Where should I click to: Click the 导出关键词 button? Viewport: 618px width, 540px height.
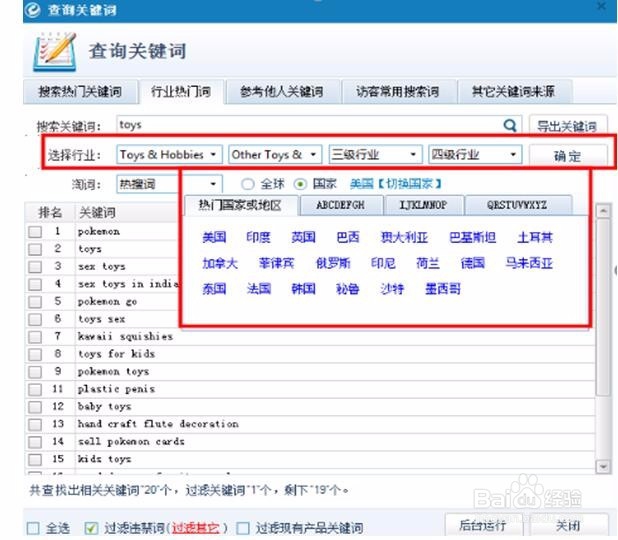[x=568, y=126]
